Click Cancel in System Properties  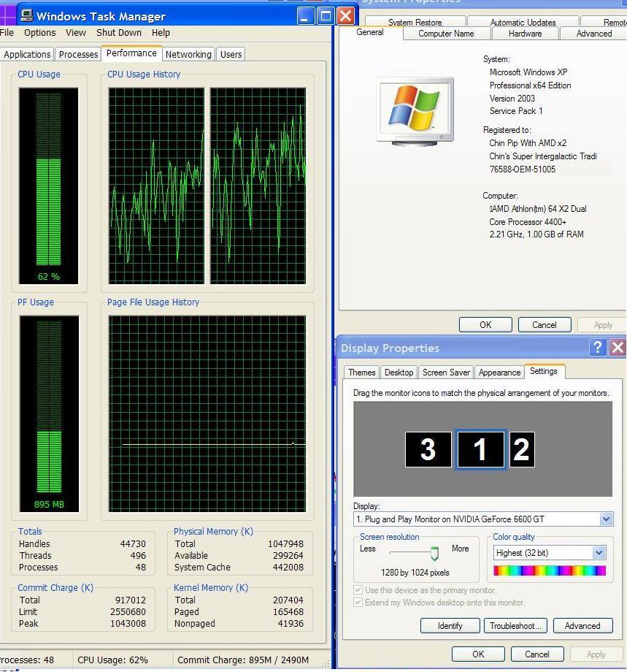pos(545,325)
